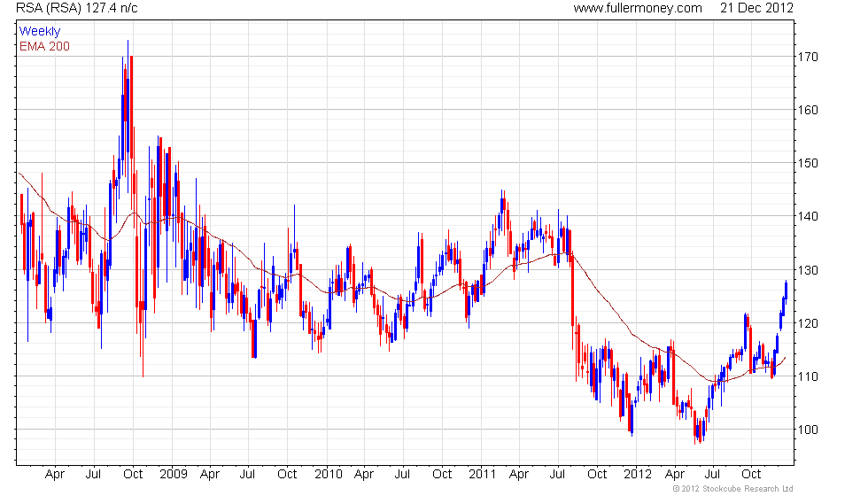The image size is (868, 496).
Task: Click the 170 price axis label
Action: coord(808,57)
